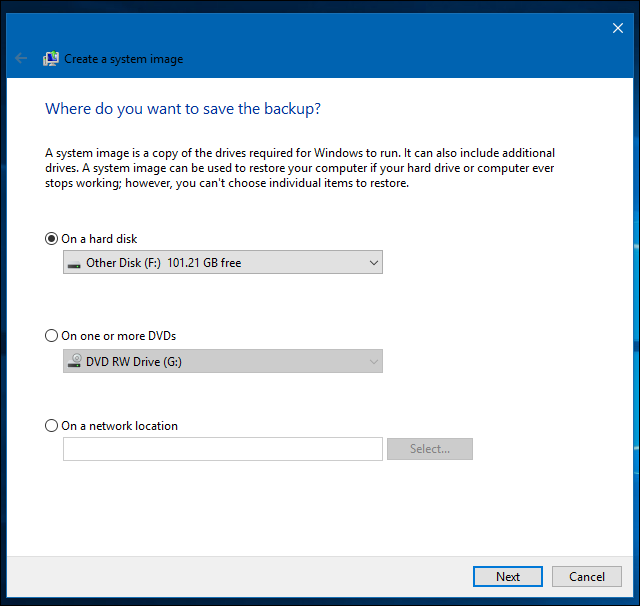The height and width of the screenshot is (606, 640).
Task: Open the DVD RW Drive (G:) dropdown arrow
Action: click(x=373, y=362)
